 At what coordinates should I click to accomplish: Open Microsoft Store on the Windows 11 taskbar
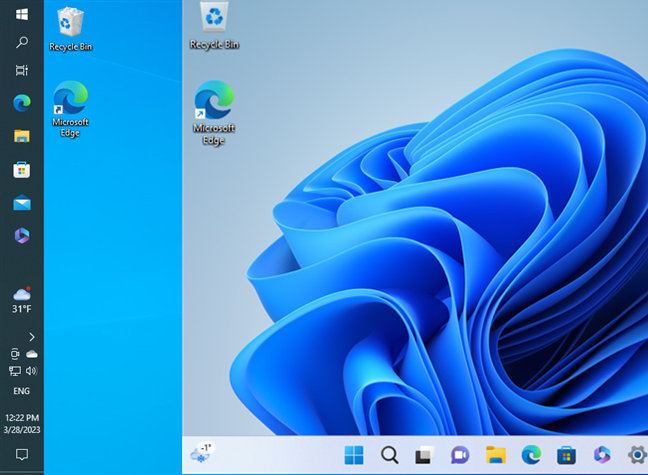pyautogui.click(x=567, y=455)
